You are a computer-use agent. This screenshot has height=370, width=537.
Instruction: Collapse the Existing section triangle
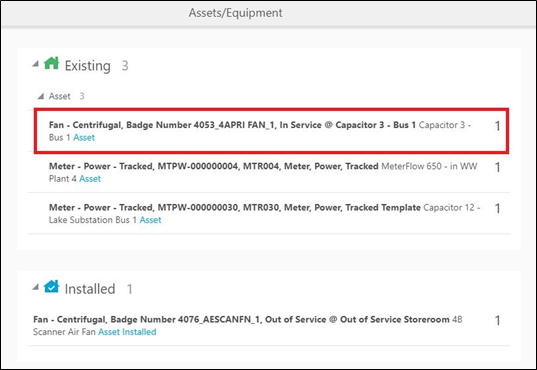pos(36,64)
